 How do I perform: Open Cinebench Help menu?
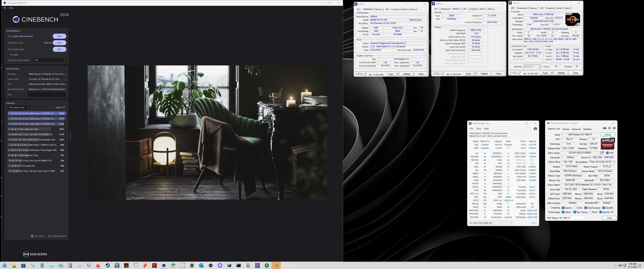click(x=11, y=8)
